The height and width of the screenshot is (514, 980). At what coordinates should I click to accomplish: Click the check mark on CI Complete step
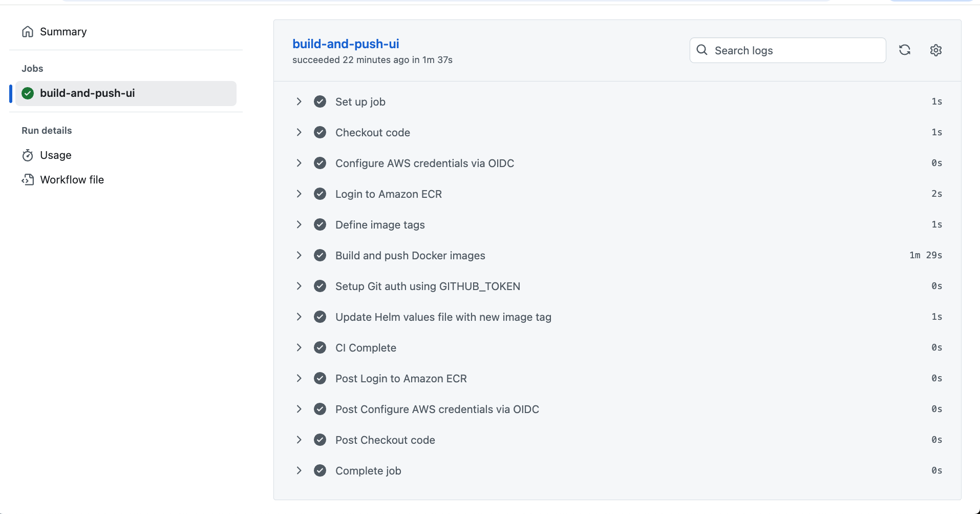tap(319, 347)
